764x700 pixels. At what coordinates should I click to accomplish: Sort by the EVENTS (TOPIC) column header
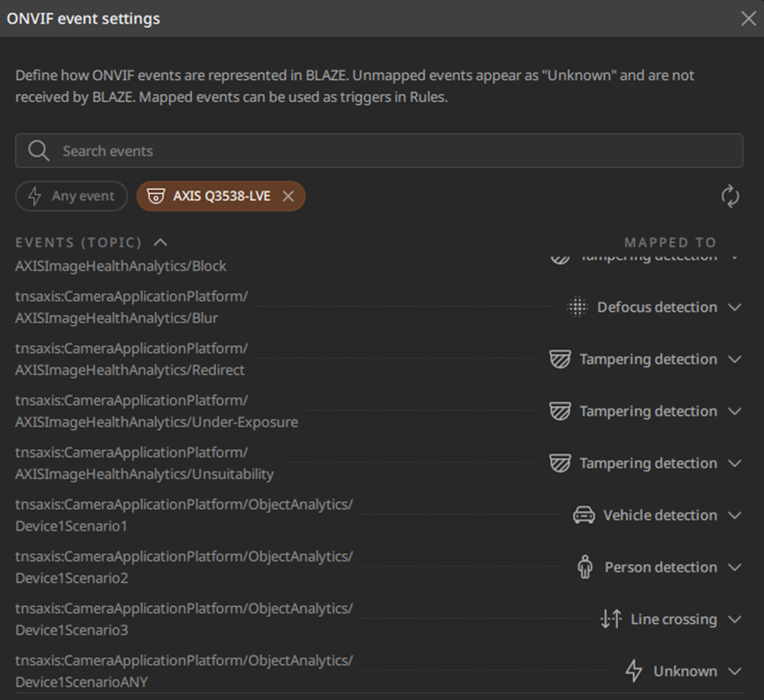pyautogui.click(x=78, y=242)
